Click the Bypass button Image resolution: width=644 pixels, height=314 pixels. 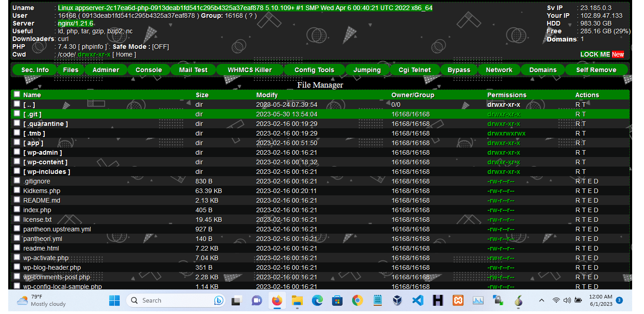459,70
